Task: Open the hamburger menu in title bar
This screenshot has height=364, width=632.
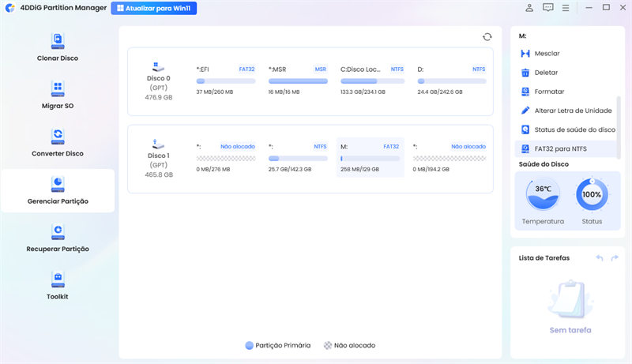Action: (566, 8)
